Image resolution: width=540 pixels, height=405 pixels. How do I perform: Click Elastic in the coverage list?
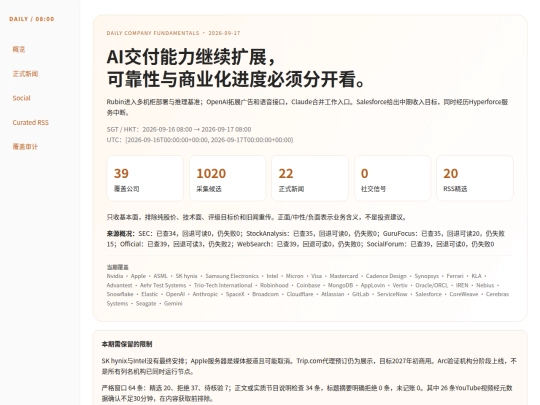click(x=149, y=294)
